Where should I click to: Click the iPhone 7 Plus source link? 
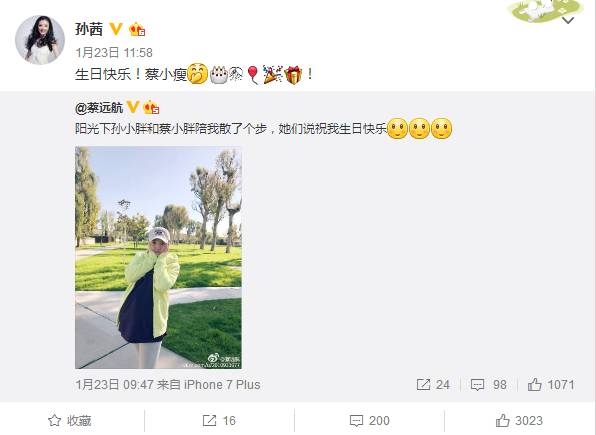[x=222, y=385]
